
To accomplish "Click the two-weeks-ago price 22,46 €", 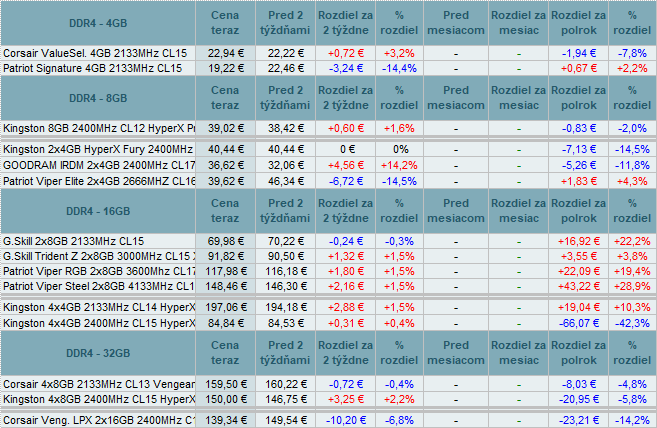I will point(286,68).
